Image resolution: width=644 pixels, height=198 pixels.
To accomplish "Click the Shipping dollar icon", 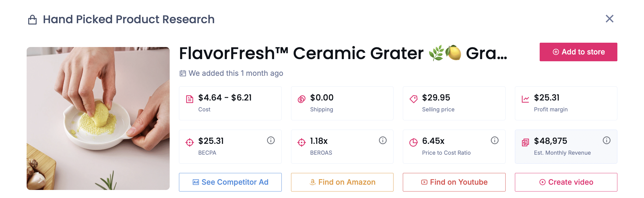I will pyautogui.click(x=301, y=98).
